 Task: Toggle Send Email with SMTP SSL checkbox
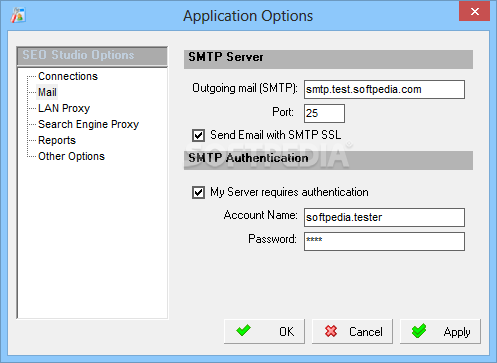[198, 135]
